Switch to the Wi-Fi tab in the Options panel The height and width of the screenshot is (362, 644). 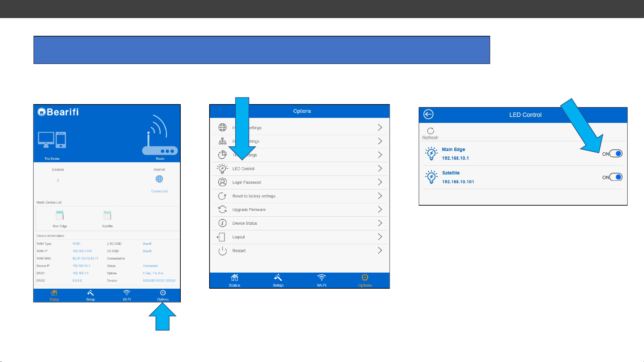click(x=321, y=280)
